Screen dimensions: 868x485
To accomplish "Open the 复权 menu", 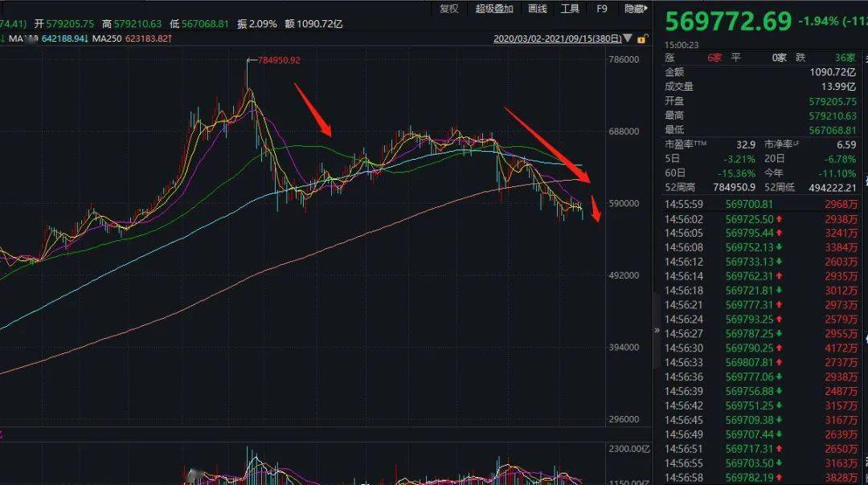I will (x=449, y=9).
